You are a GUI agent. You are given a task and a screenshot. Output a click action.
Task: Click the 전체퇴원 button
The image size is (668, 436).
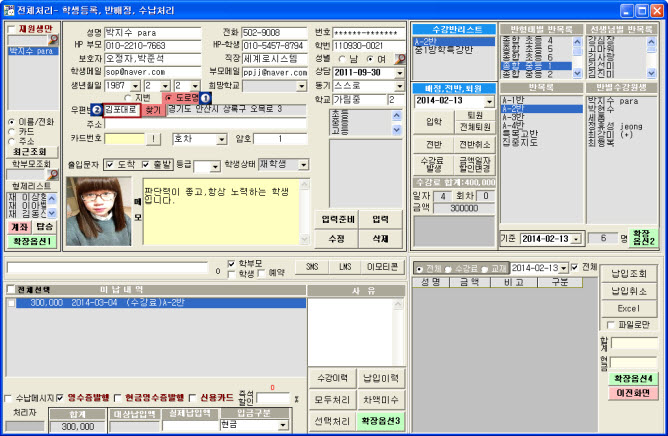(475, 127)
